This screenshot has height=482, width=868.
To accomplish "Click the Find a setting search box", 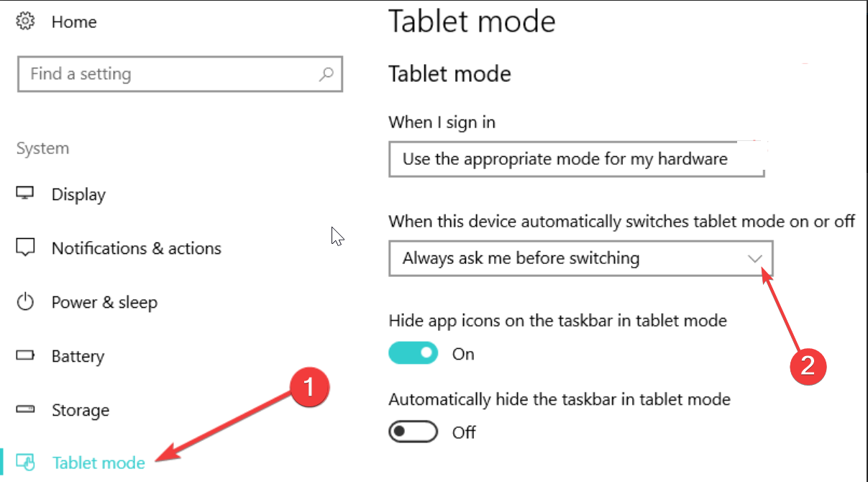I will pyautogui.click(x=180, y=74).
